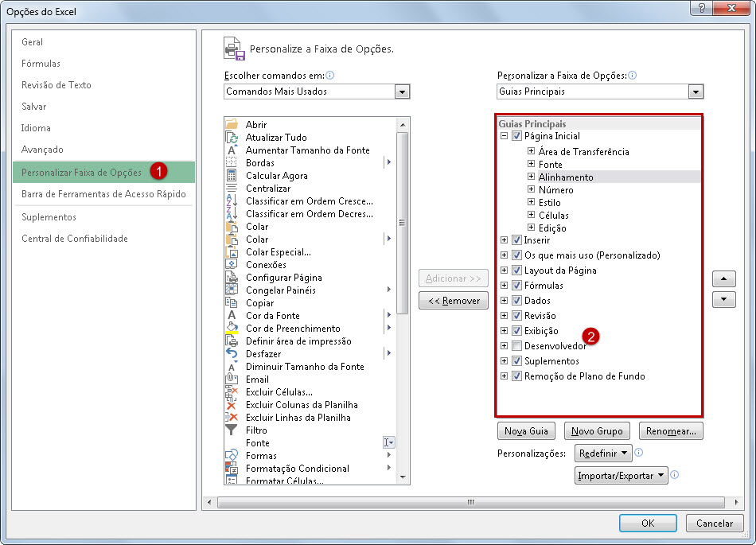Click info icon beside Escolher comandos em
756x545 pixels.
click(330, 75)
